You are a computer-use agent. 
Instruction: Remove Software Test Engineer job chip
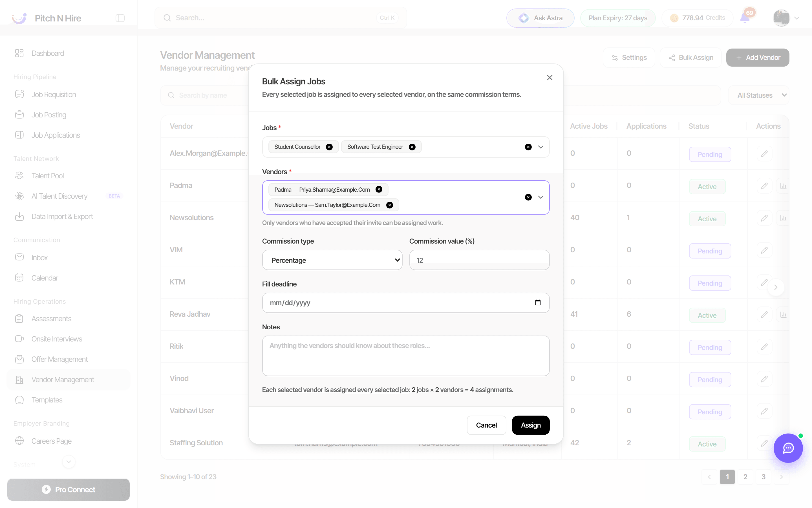point(412,147)
